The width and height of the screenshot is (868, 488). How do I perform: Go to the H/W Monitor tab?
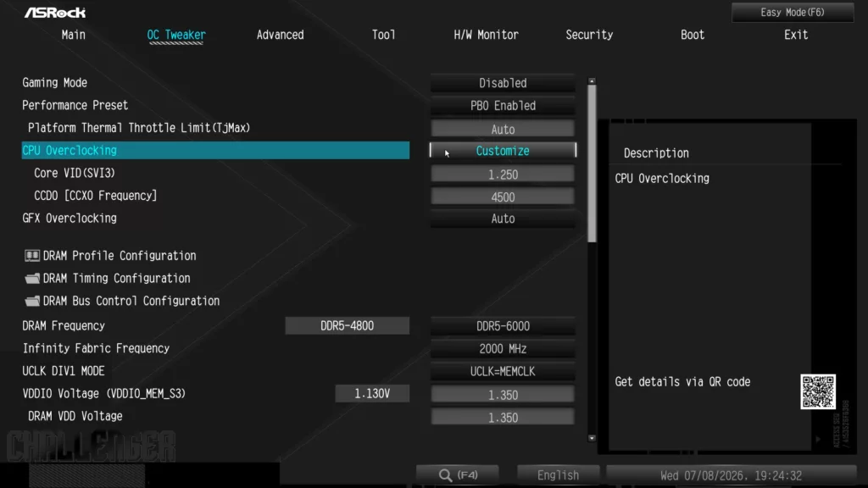tap(486, 35)
